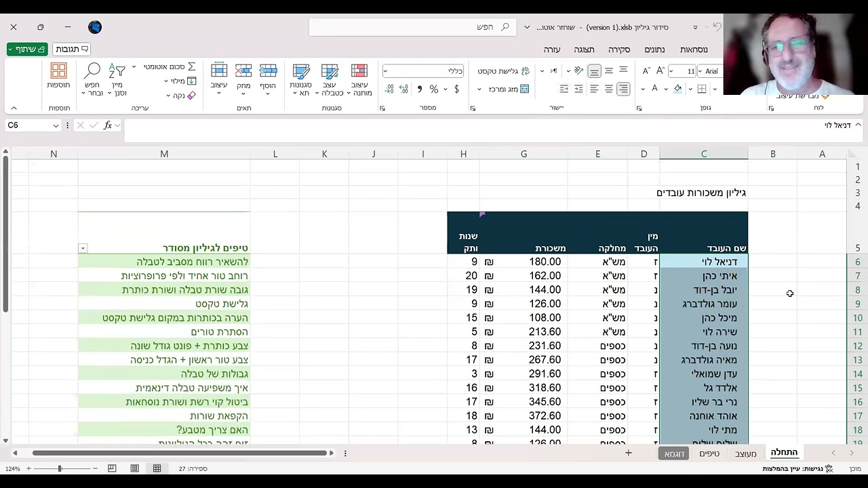Open Conditional Formatting (עיצוב מותנה)
The image size is (868, 488).
[359, 79]
